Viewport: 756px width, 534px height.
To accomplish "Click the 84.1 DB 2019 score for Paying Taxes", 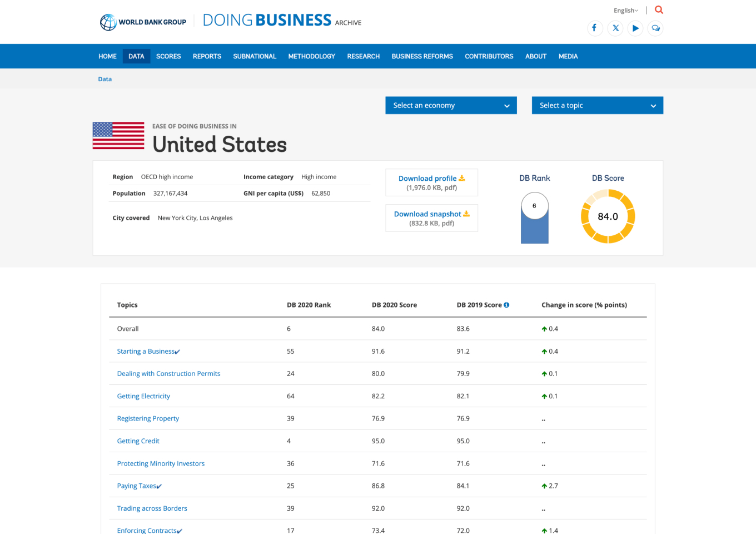I will tap(463, 486).
